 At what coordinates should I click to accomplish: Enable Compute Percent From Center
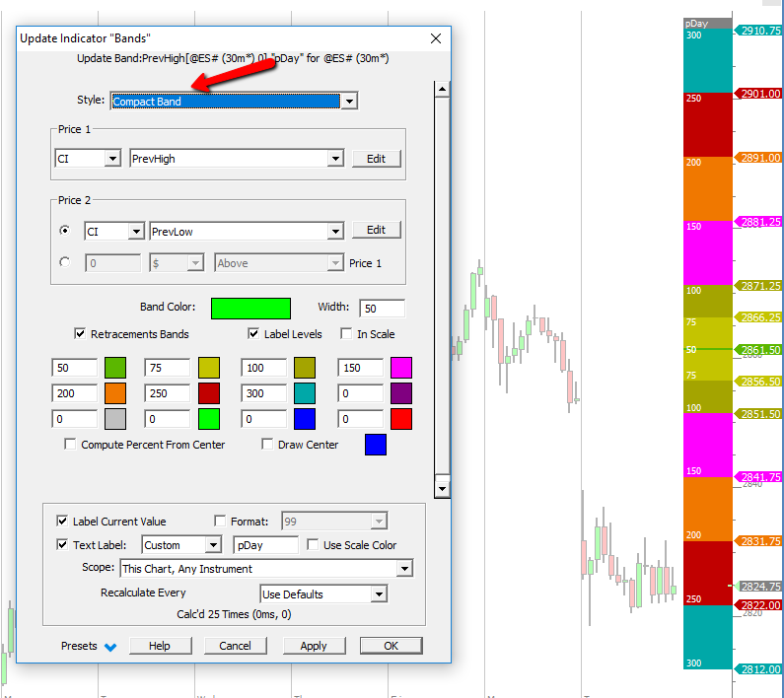(x=70, y=445)
